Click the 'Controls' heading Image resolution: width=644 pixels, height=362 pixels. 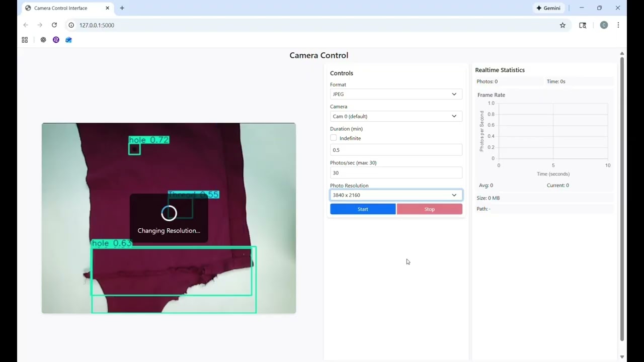coord(342,73)
